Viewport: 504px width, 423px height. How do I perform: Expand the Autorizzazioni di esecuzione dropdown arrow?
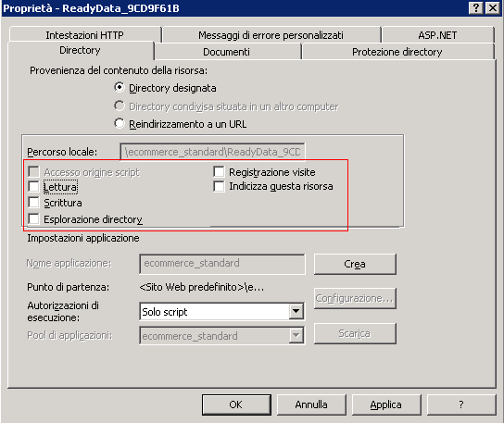tap(296, 311)
